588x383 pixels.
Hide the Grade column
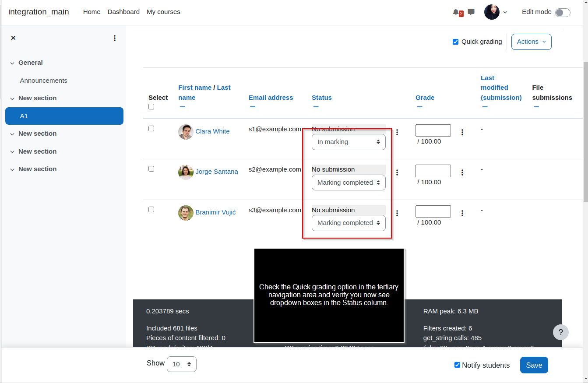pos(419,107)
